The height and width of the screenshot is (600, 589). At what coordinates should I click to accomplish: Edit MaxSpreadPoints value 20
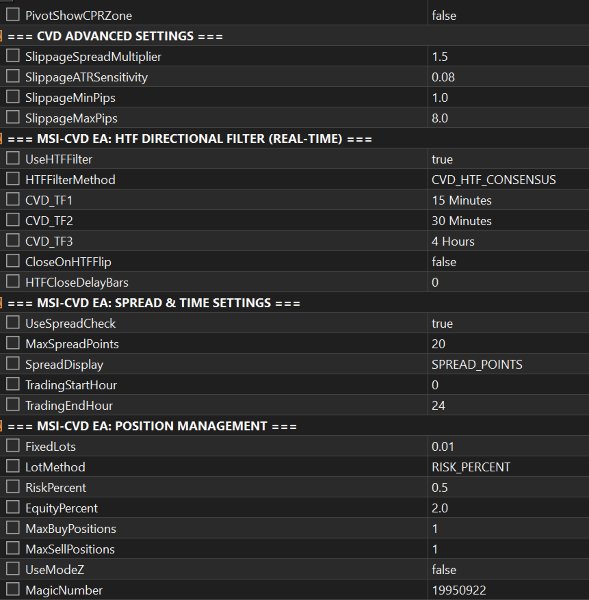pos(438,344)
